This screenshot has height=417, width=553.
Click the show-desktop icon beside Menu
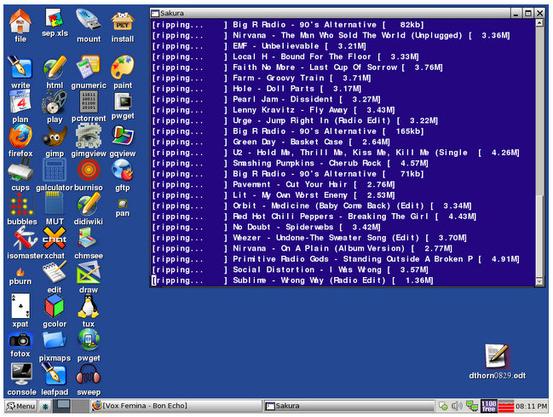[x=45, y=406]
